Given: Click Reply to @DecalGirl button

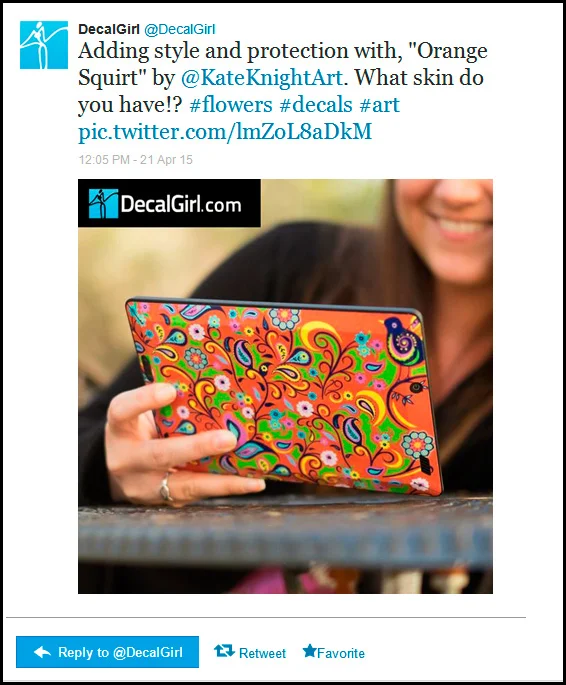Looking at the screenshot, I should [x=107, y=652].
